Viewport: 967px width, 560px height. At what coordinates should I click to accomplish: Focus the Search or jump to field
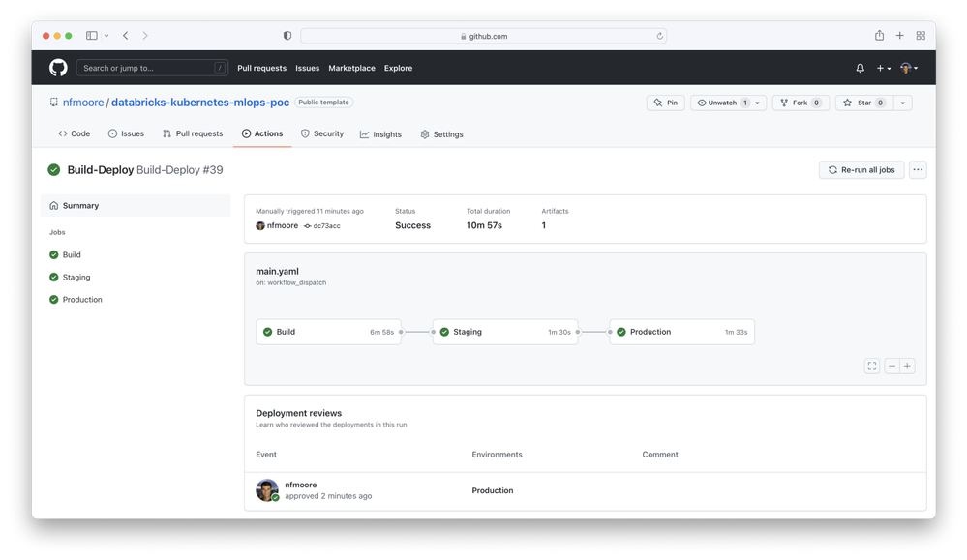(x=152, y=68)
